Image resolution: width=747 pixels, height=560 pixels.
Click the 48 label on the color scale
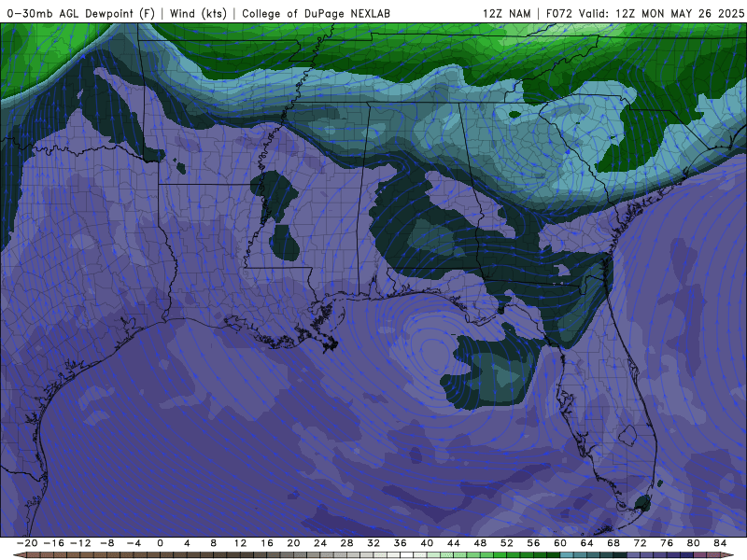click(x=480, y=543)
